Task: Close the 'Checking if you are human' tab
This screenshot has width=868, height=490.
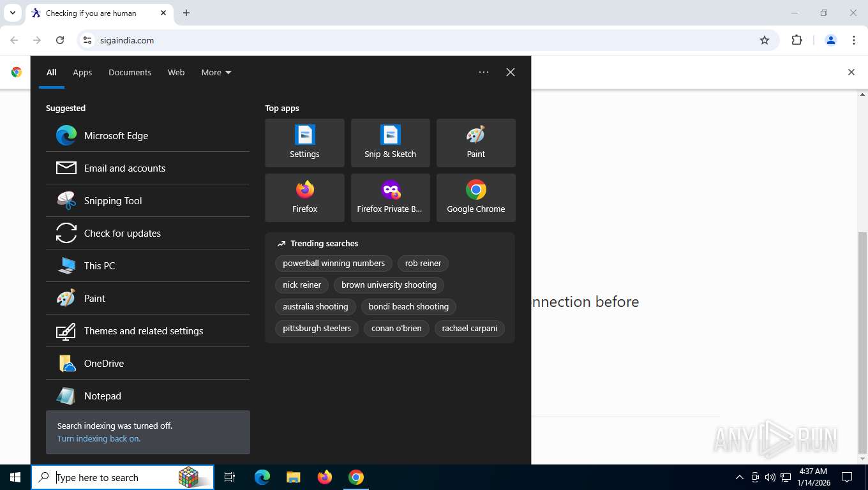Action: click(x=163, y=13)
